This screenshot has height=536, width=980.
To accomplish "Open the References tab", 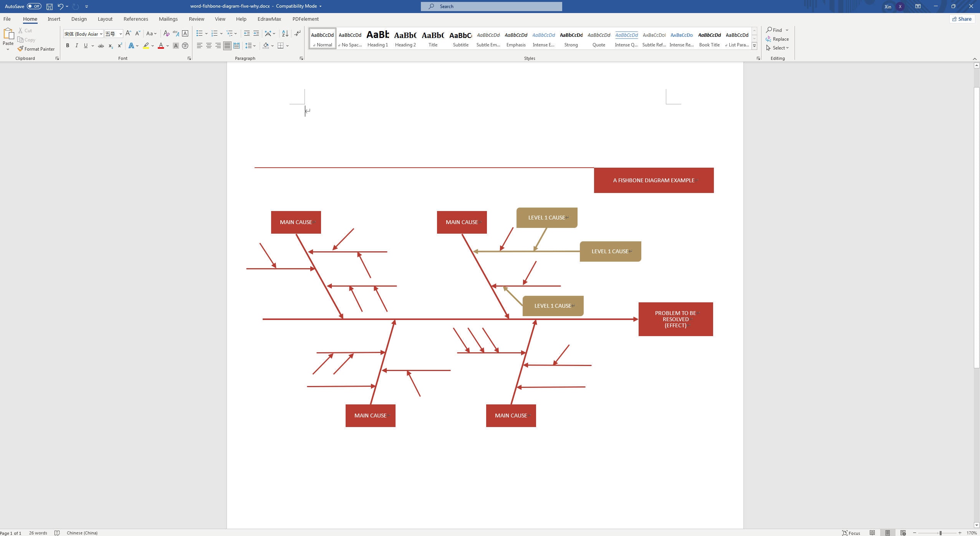I will pos(136,19).
